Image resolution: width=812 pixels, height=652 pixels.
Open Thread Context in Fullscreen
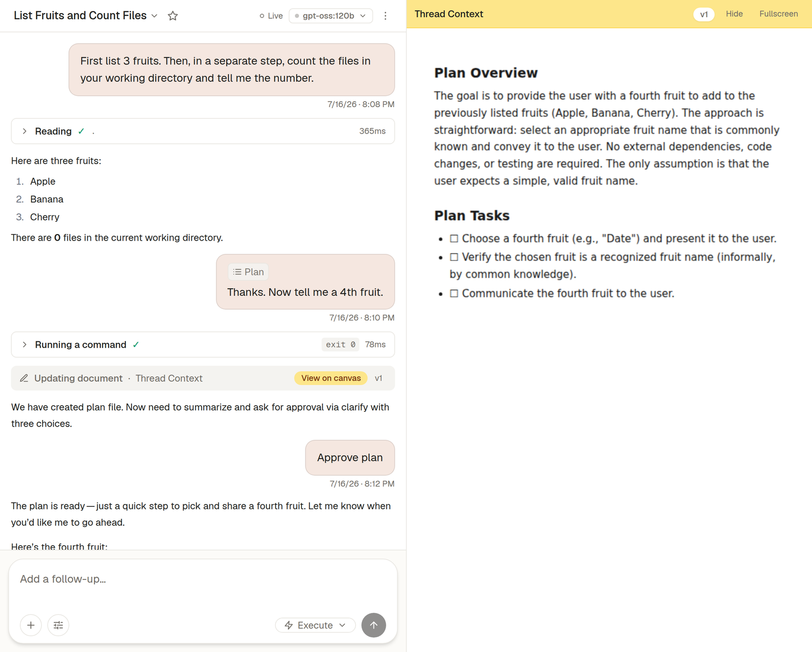(x=779, y=14)
